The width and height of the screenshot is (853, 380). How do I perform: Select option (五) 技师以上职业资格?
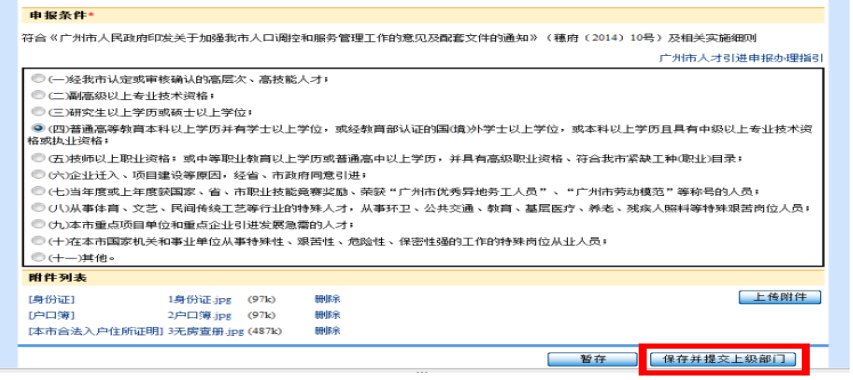(38, 158)
